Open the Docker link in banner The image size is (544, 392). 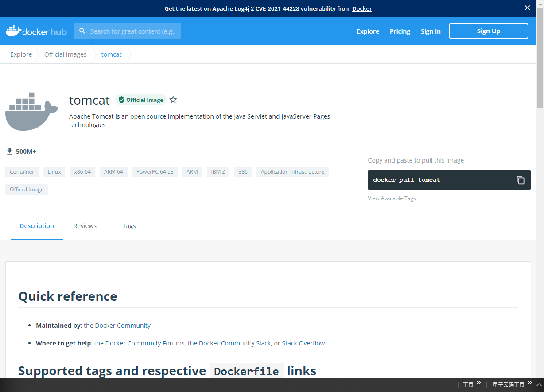362,8
